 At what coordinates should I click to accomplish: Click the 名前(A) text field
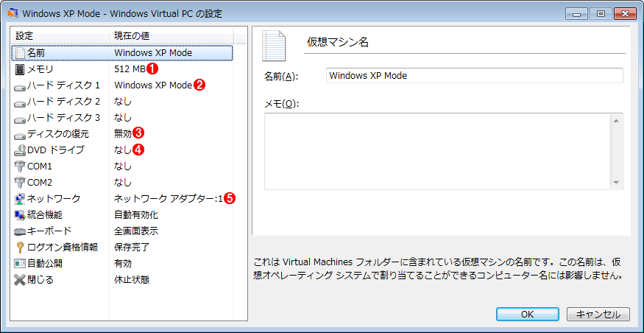[x=475, y=76]
